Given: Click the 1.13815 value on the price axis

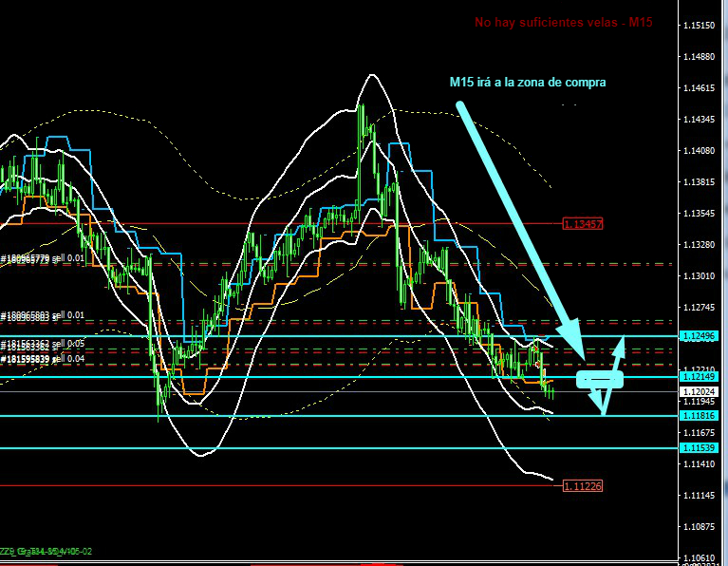Looking at the screenshot, I should tap(700, 182).
